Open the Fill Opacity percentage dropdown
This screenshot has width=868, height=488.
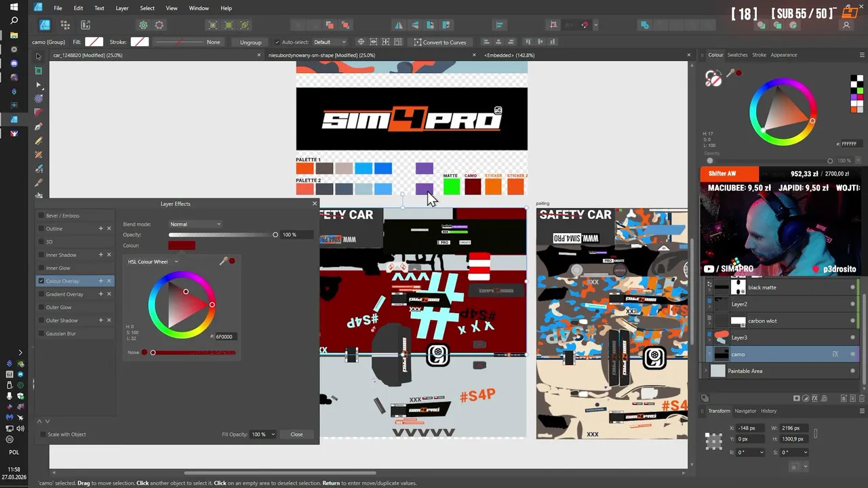[263, 434]
